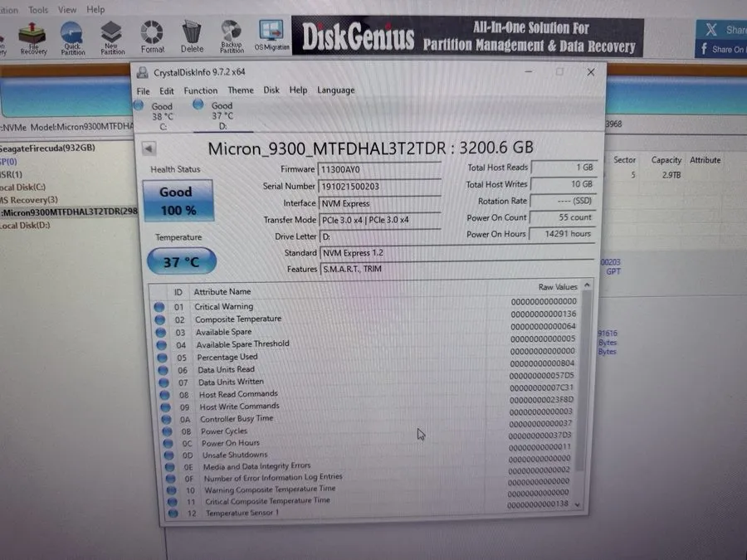Open the Language menu in CrystalDiskInfo
Viewport: 747px width, 560px height.
click(x=336, y=90)
